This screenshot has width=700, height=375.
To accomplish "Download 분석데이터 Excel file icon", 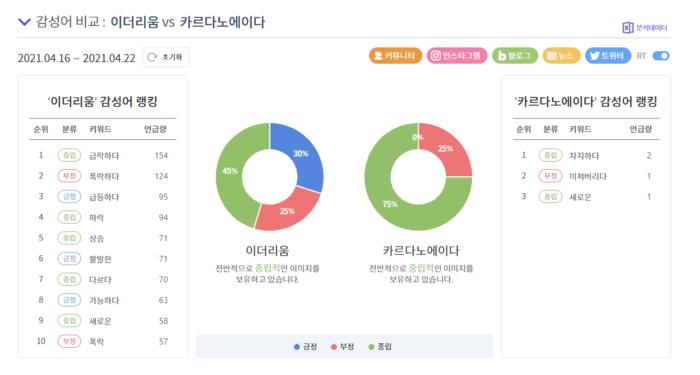I will click(x=628, y=28).
